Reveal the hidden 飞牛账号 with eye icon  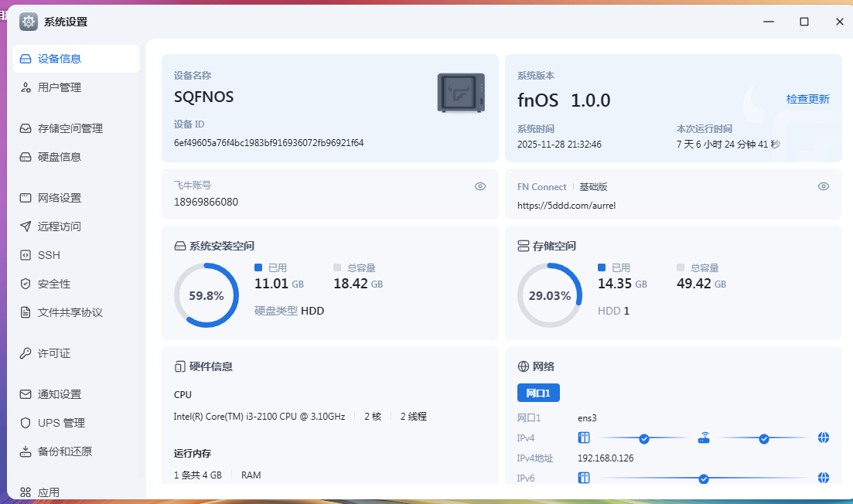(x=480, y=186)
